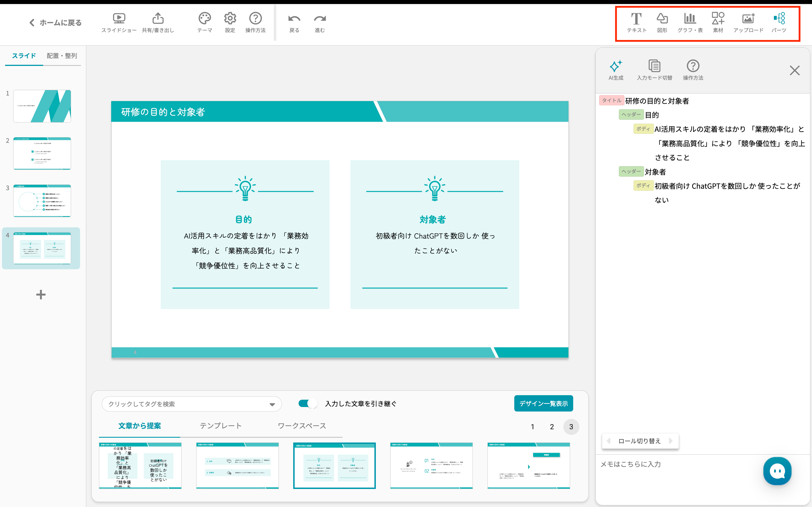Expand the tag search dropdown arrow
Image resolution: width=812 pixels, height=507 pixels.
(272, 404)
